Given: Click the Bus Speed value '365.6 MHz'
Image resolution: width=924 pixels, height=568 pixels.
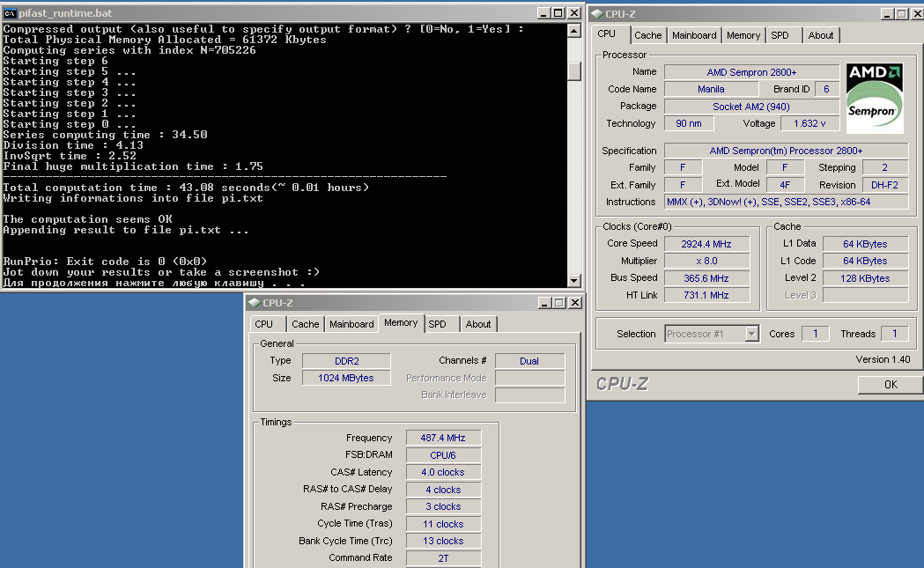Looking at the screenshot, I should [706, 278].
